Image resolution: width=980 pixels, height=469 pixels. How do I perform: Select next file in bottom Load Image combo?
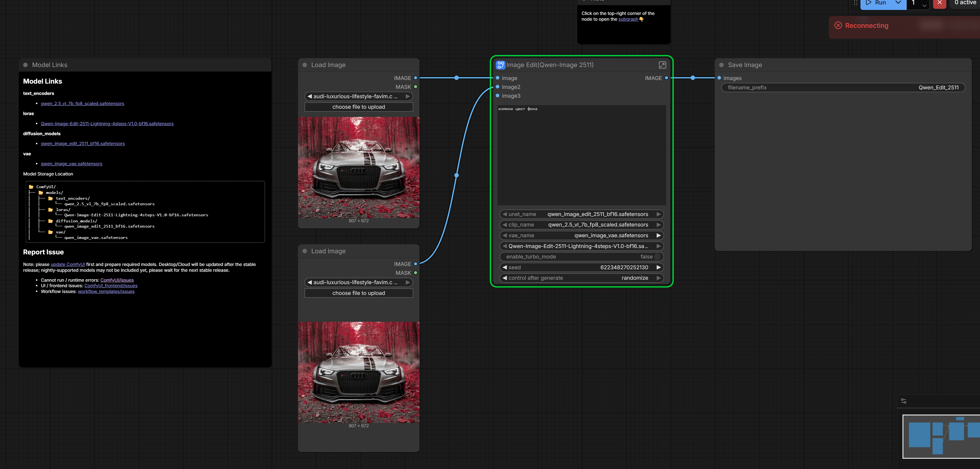click(408, 283)
